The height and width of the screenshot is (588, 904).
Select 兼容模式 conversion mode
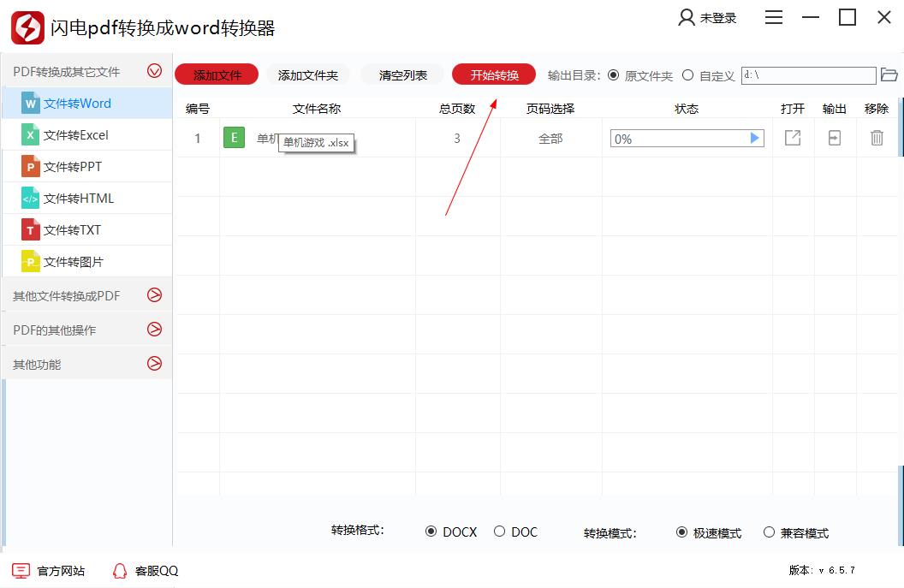pyautogui.click(x=769, y=532)
